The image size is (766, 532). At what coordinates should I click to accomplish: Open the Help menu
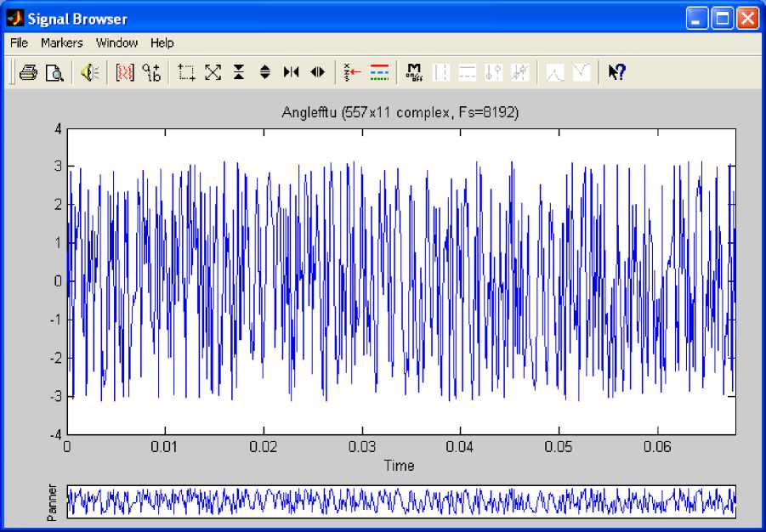point(162,42)
